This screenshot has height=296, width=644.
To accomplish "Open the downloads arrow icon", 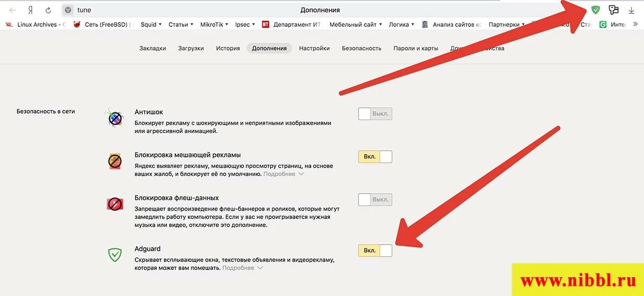I will coord(632,10).
